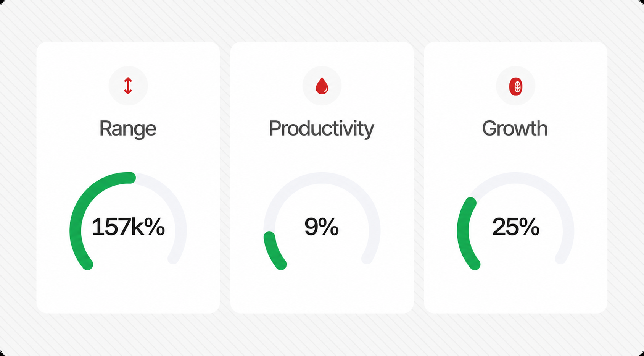Click the top end of Growth green arc
This screenshot has width=644, height=356.
[x=472, y=203]
